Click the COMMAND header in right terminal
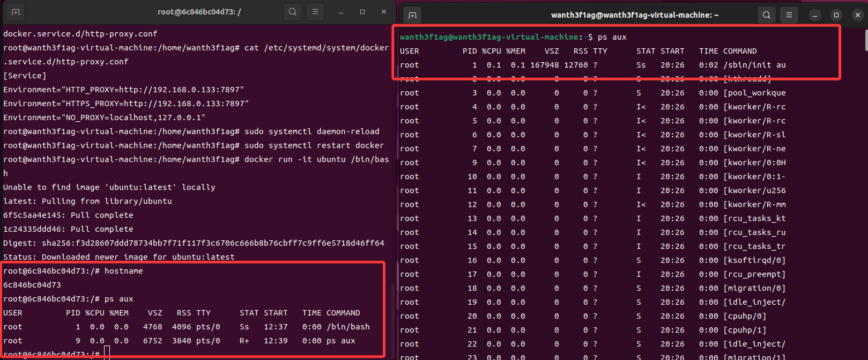Viewport: 868px width, 360px height. [740, 51]
